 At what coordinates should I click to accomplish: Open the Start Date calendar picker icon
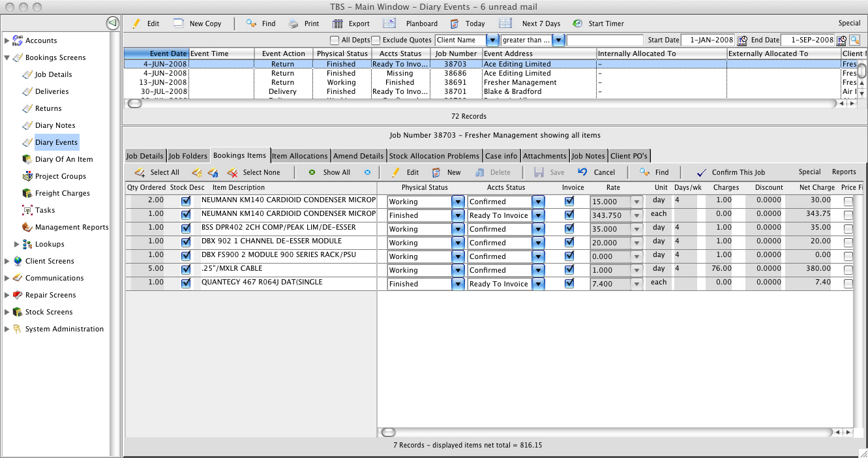pos(742,40)
